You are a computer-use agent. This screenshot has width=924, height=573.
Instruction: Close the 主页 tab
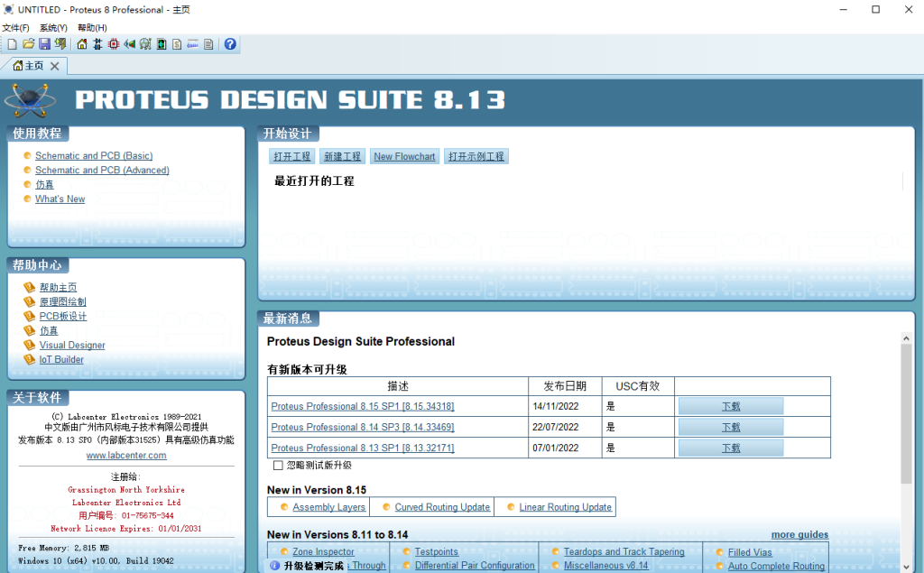point(55,66)
